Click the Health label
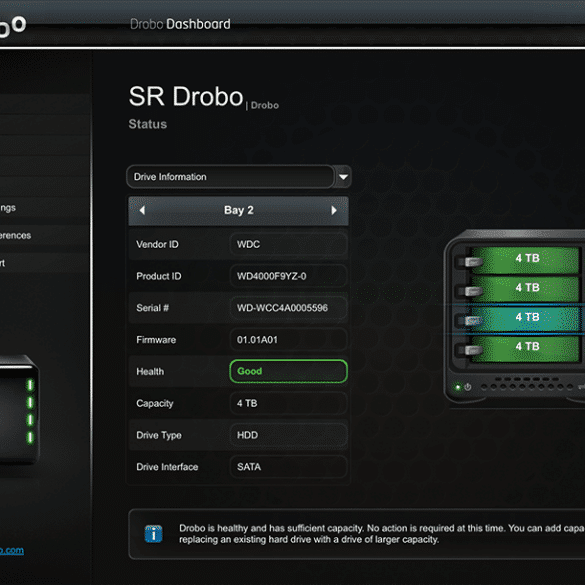585x585 pixels. click(150, 372)
